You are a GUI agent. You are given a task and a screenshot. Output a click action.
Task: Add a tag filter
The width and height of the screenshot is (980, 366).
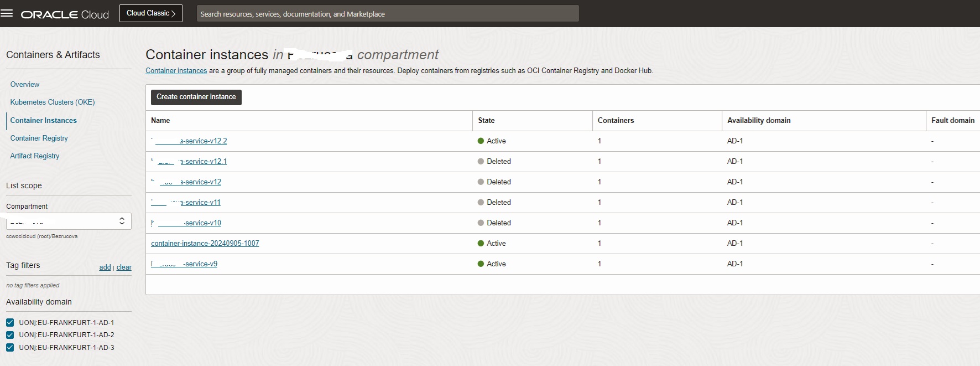click(x=105, y=267)
